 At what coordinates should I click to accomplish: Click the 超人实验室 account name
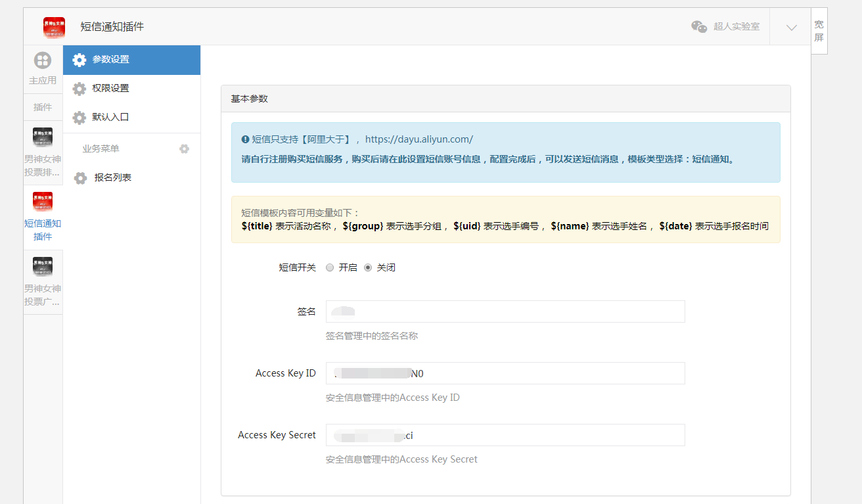(x=737, y=27)
